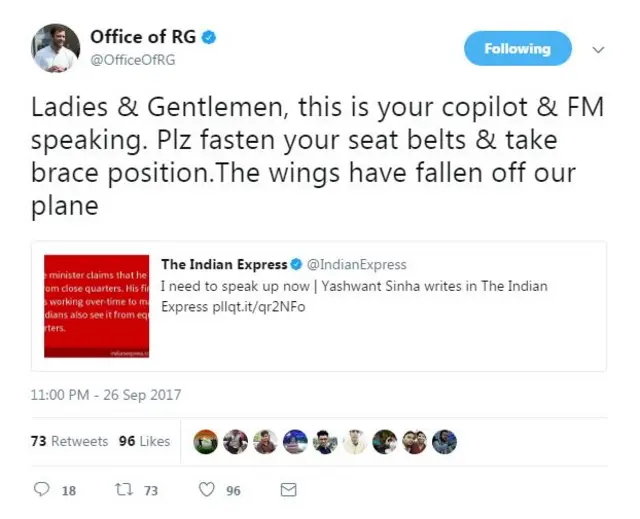Click The Indian Express verified badge
Viewport: 640px width, 519px height.
[x=296, y=265]
